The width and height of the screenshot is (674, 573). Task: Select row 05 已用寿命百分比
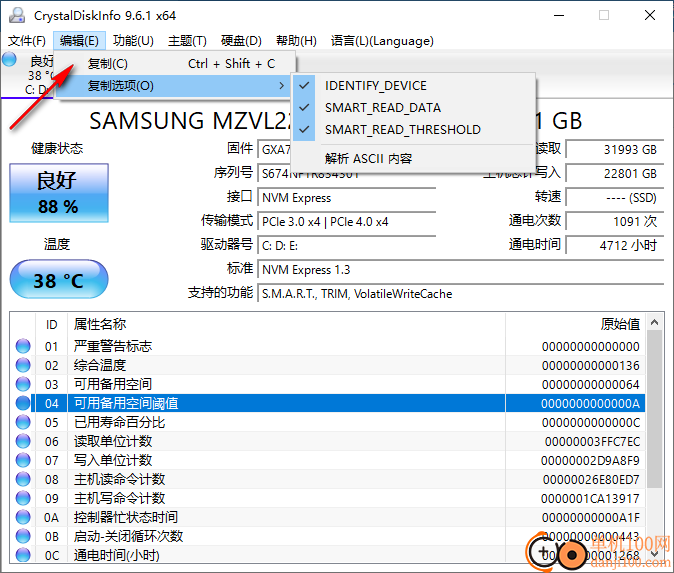click(328, 422)
